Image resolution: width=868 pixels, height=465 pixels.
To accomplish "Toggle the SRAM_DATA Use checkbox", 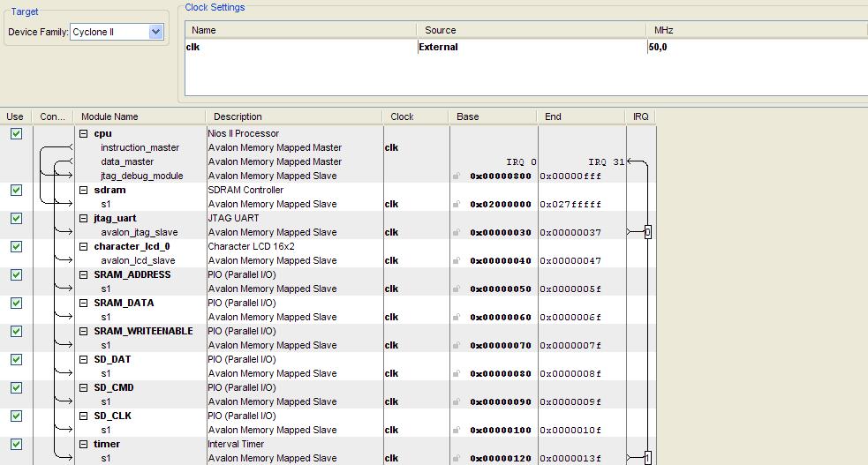I will pos(17,303).
